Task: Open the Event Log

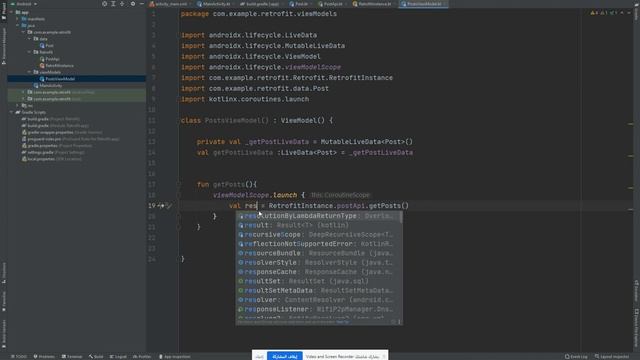Action: (x=576, y=357)
